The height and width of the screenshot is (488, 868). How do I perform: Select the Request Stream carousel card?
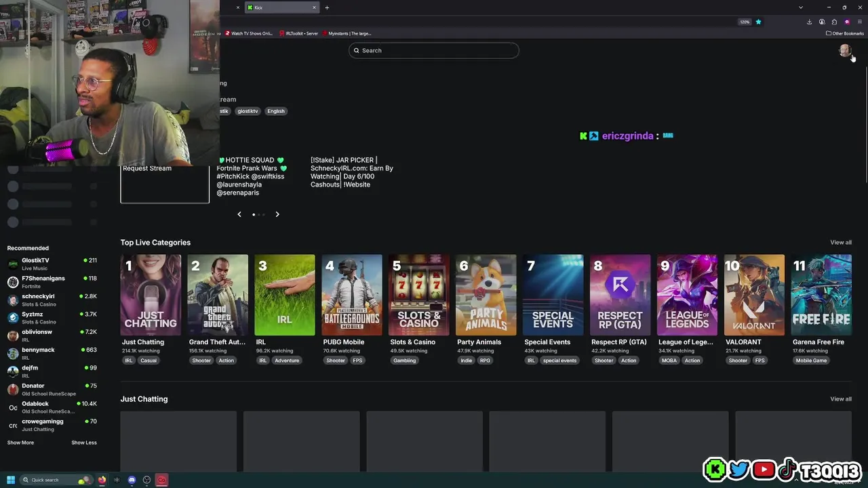point(165,183)
